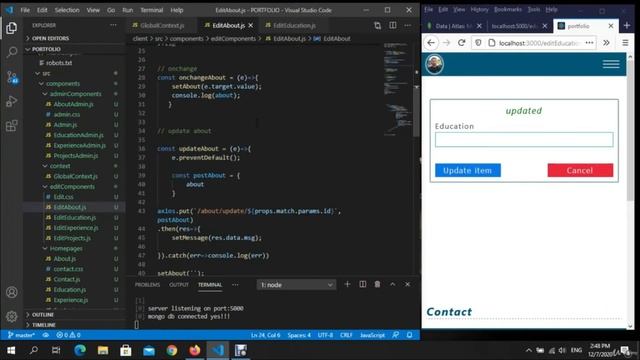Open the editor More Actions menu
The height and width of the screenshot is (360, 640).
pyautogui.click(x=407, y=25)
